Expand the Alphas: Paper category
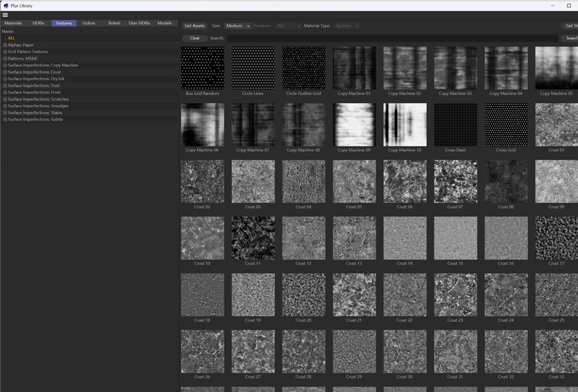Viewport: 578px width, 392px height. 5,45
